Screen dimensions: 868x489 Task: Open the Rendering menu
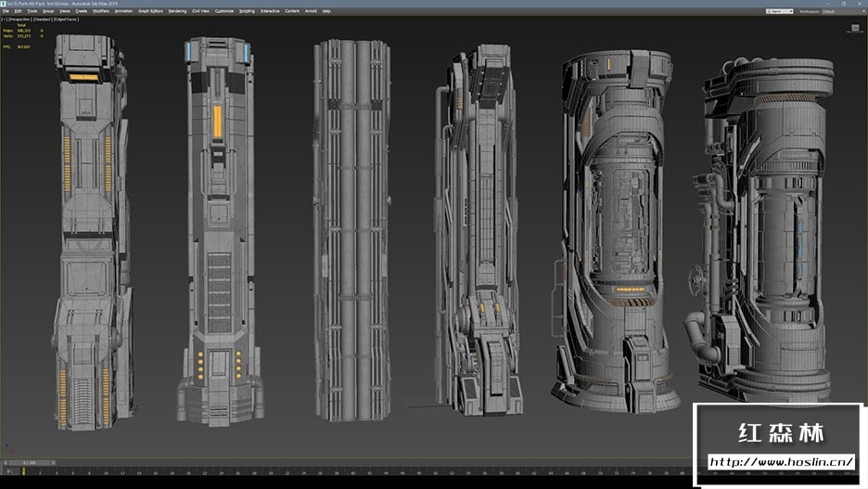coord(177,11)
